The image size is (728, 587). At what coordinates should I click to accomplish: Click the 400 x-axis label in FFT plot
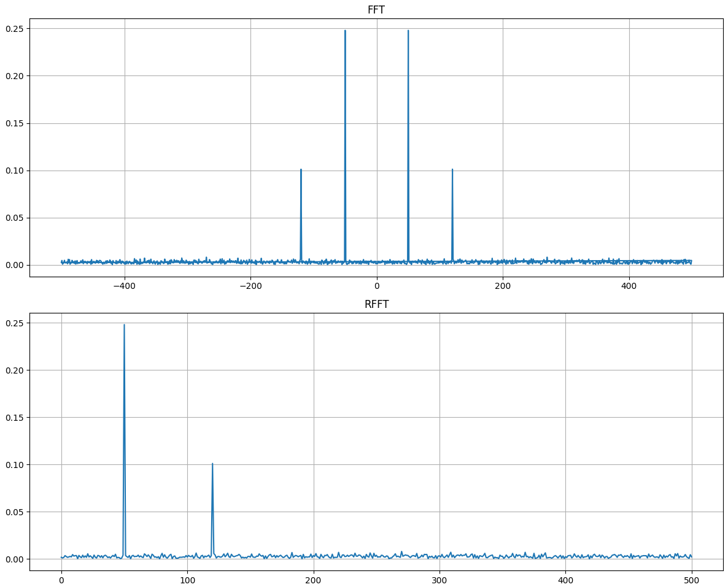pyautogui.click(x=629, y=286)
